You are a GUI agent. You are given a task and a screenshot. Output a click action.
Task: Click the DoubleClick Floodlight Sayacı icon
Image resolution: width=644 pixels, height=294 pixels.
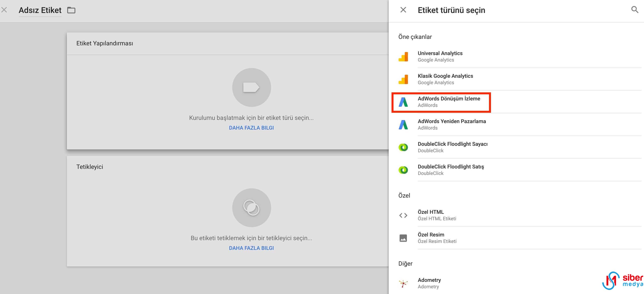[x=403, y=147]
